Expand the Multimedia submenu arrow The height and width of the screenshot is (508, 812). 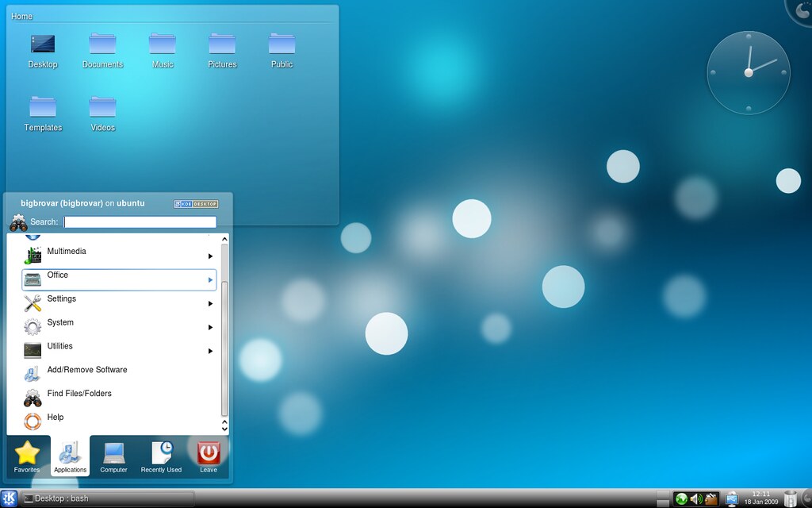tap(210, 256)
